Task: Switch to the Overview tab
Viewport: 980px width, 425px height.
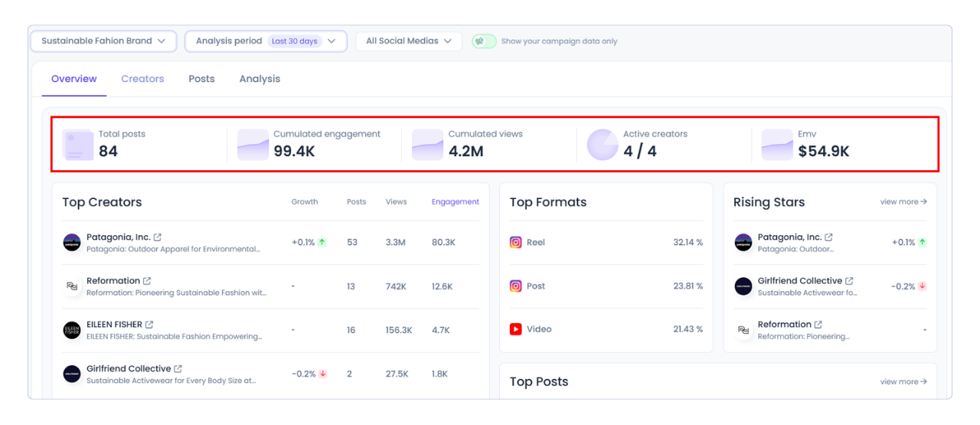Action: 74,79
